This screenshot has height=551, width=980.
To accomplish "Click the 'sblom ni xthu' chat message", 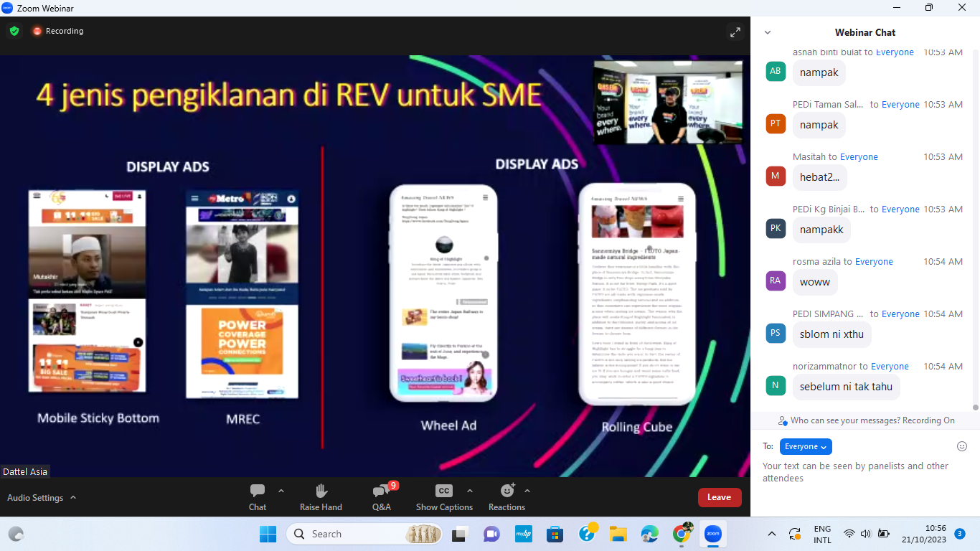I will click(832, 334).
